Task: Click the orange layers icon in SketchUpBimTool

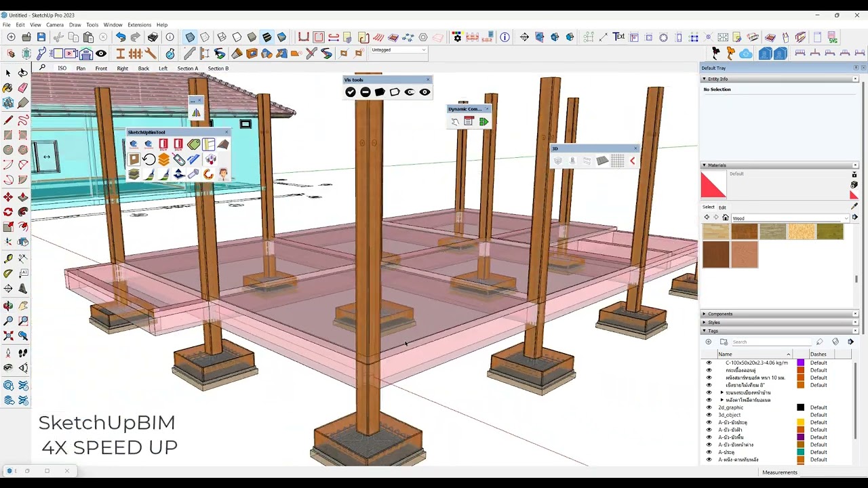Action: [x=163, y=160]
